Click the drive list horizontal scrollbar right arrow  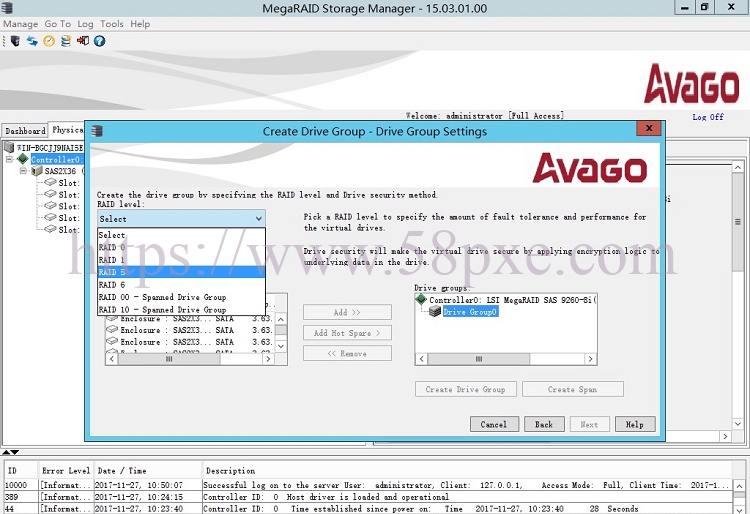[x=268, y=359]
